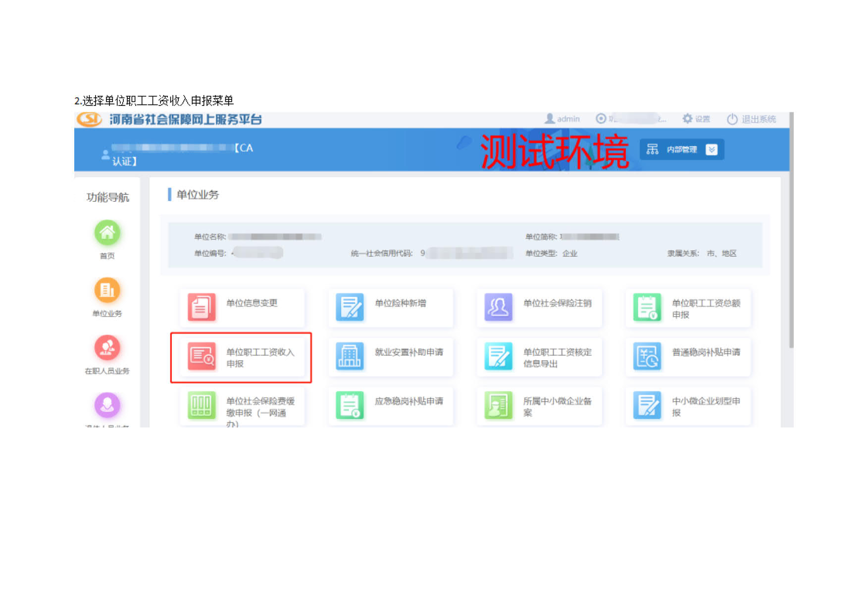Click the 单位类型 企业 value
868x613 pixels.
pyautogui.click(x=570, y=253)
